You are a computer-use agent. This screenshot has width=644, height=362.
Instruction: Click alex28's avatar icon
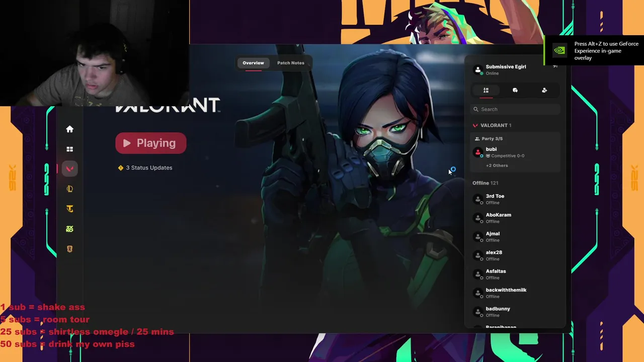click(x=477, y=255)
